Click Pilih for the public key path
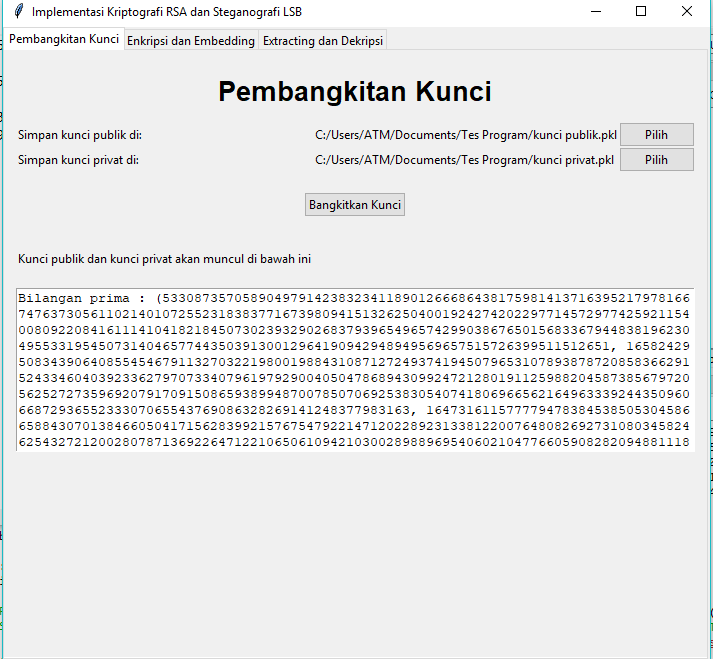This screenshot has height=659, width=713. (657, 135)
